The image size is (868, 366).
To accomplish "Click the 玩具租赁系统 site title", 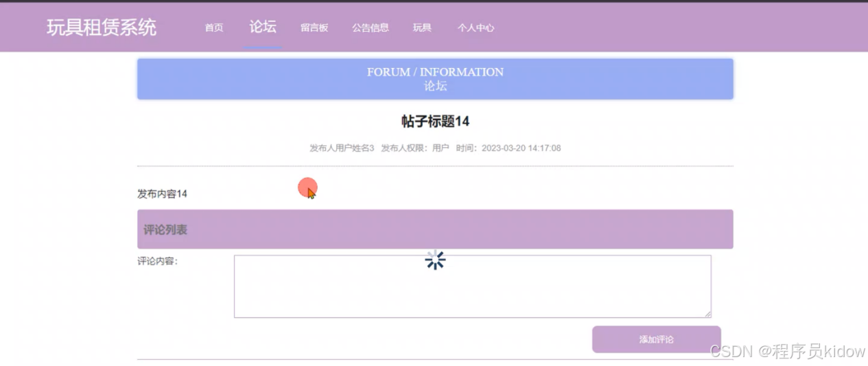I will click(x=102, y=27).
